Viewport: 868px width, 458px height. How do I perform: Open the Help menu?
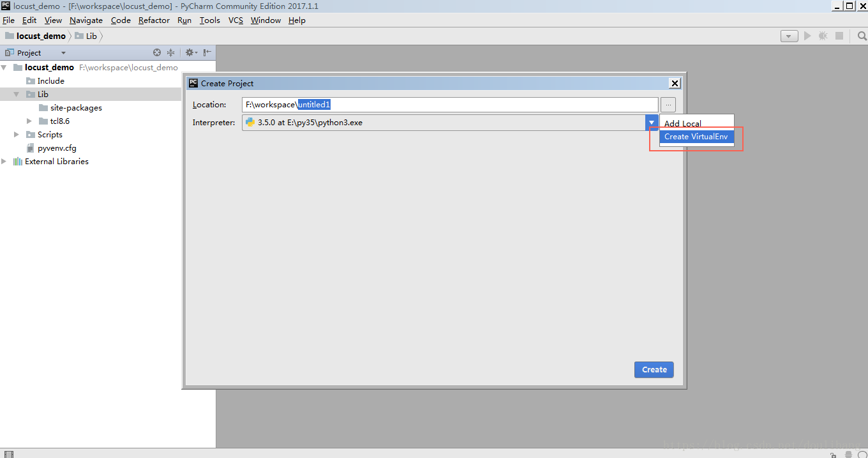(x=297, y=20)
